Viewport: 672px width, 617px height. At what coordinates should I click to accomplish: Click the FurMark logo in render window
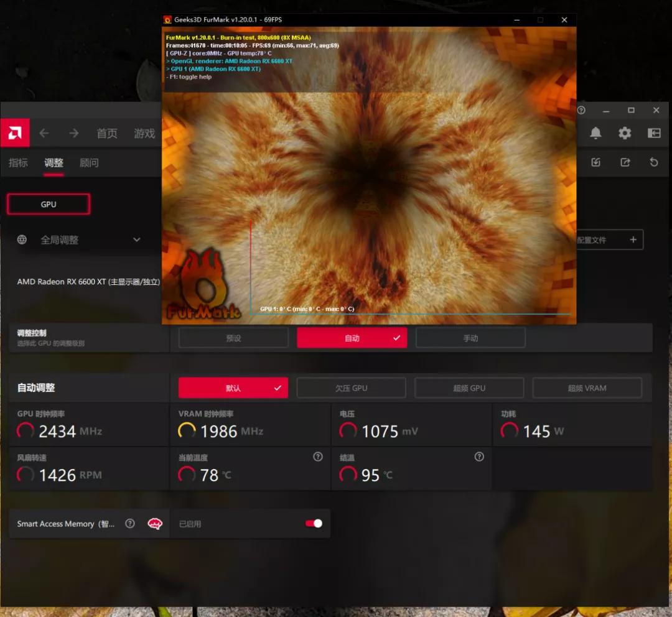pos(203,284)
